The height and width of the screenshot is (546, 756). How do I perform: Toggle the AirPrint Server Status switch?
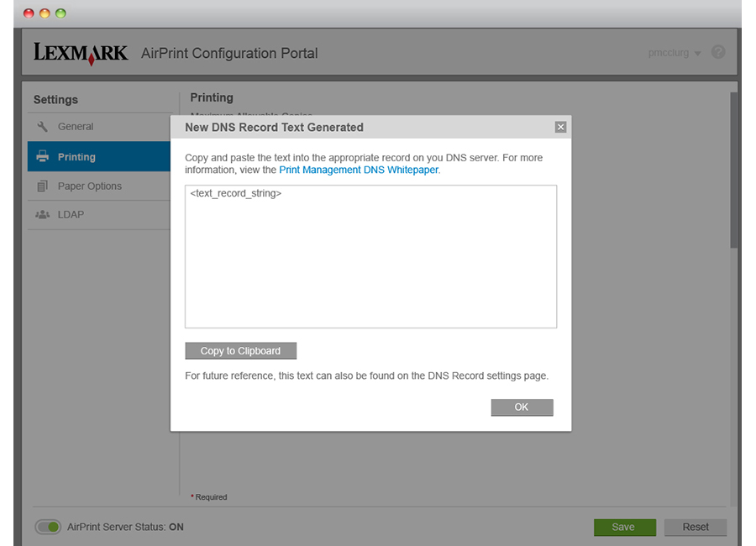[x=48, y=527]
